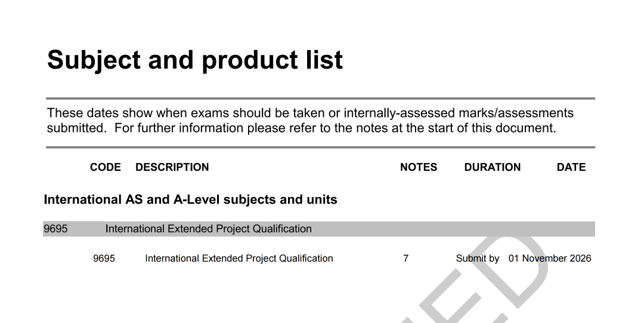Click the grey rule above the column headers
The image size is (644, 323).
click(320, 147)
